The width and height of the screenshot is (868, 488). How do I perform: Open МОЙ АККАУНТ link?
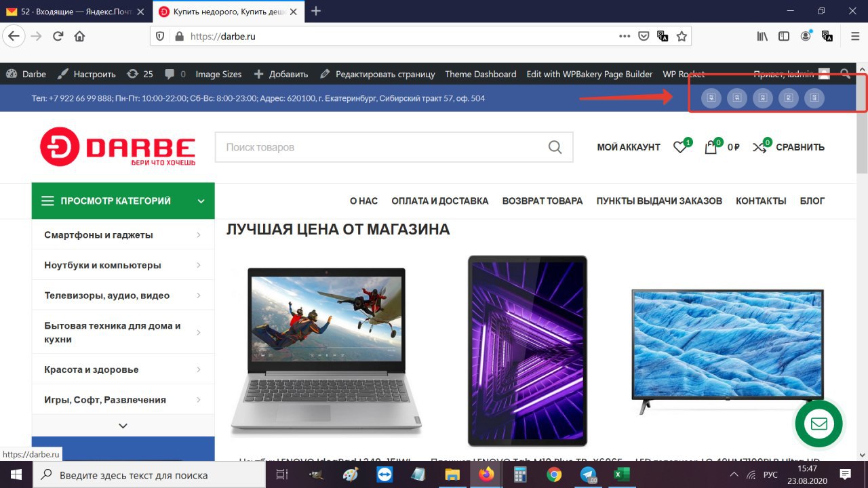click(629, 147)
